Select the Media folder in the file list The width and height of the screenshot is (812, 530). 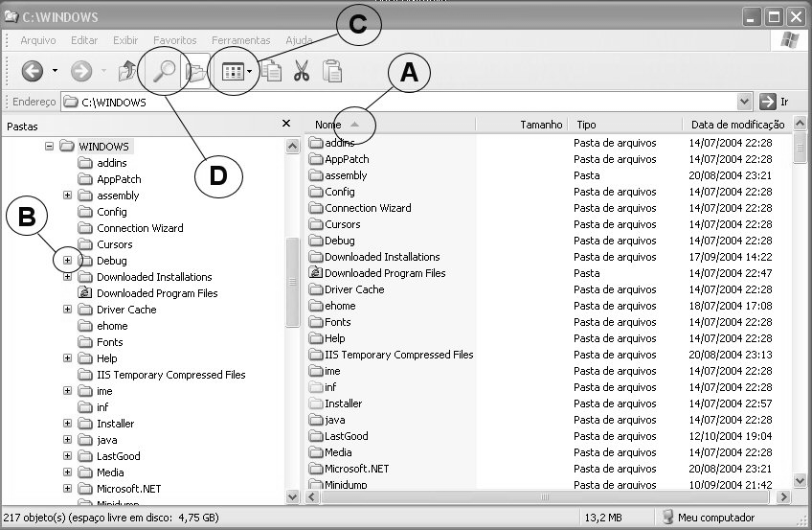click(x=329, y=451)
